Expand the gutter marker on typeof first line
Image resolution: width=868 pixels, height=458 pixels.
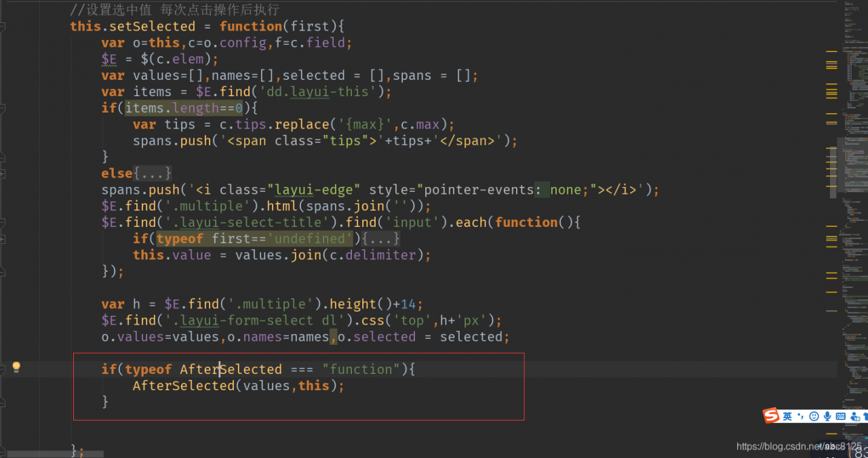[x=3, y=238]
